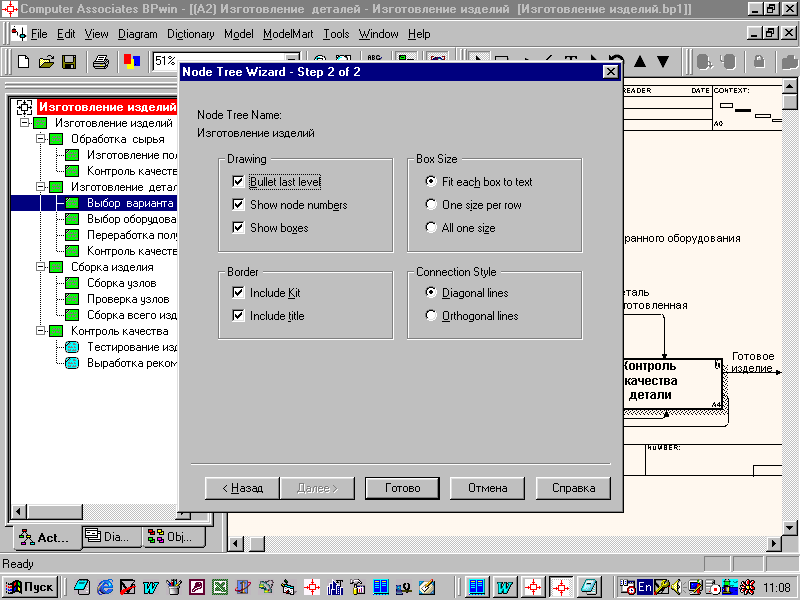Select Проверка узлов tree item
This screenshot has width=800, height=600.
[128, 299]
